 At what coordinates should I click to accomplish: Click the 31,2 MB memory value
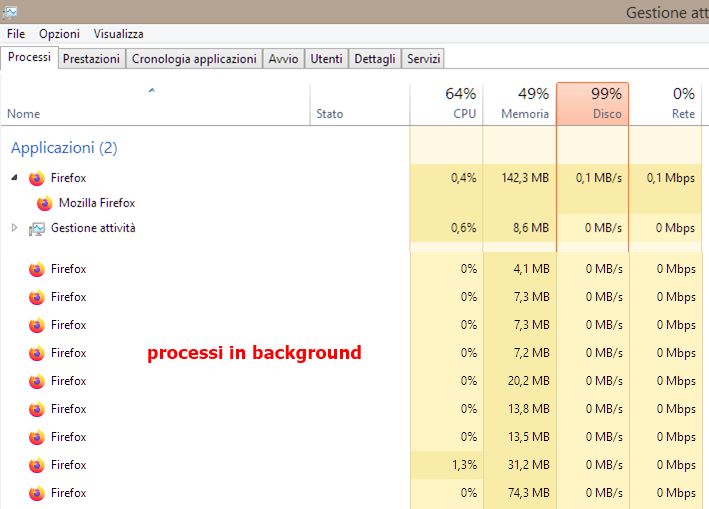coord(529,465)
